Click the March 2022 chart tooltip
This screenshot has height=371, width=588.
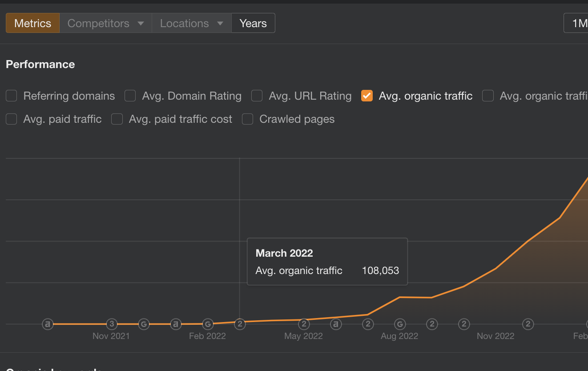click(327, 262)
